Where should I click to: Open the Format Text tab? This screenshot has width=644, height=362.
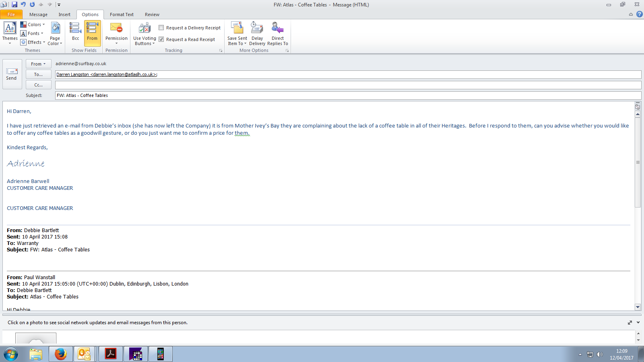point(122,14)
